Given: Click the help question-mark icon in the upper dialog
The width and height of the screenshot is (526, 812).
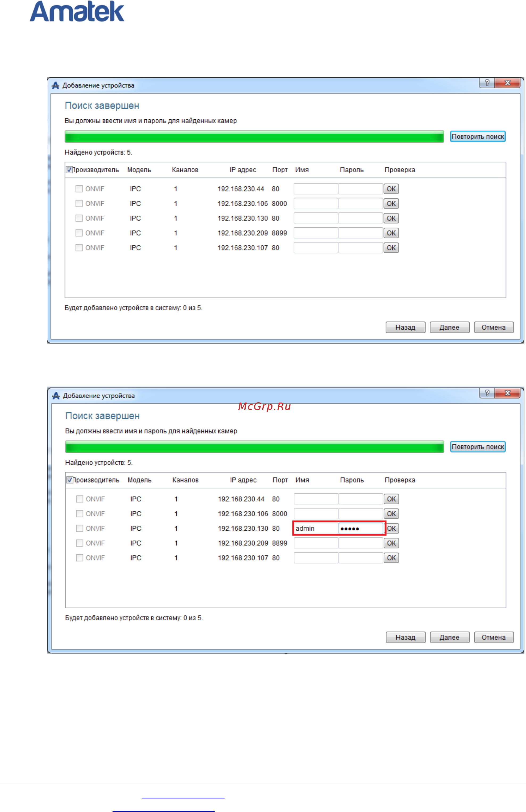Looking at the screenshot, I should pyautogui.click(x=487, y=83).
